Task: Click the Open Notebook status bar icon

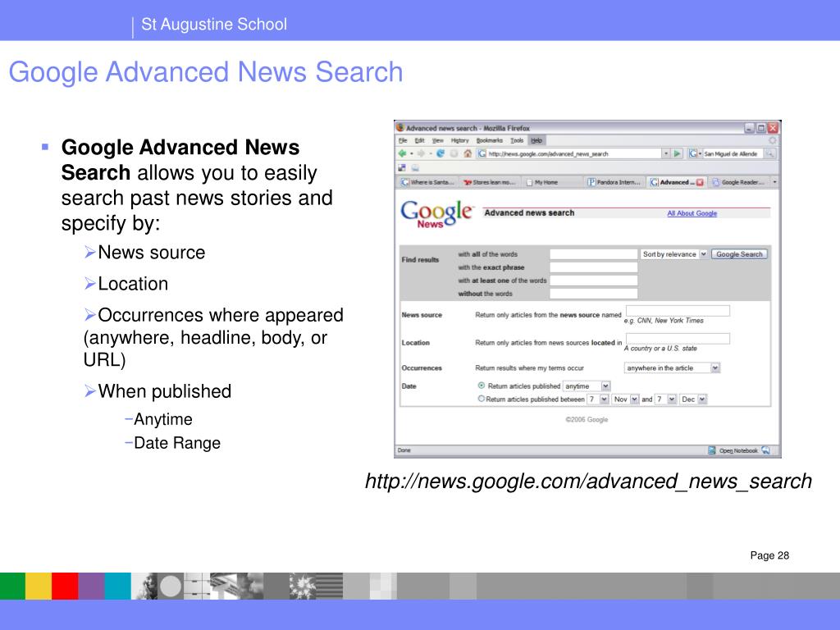Action: click(711, 450)
